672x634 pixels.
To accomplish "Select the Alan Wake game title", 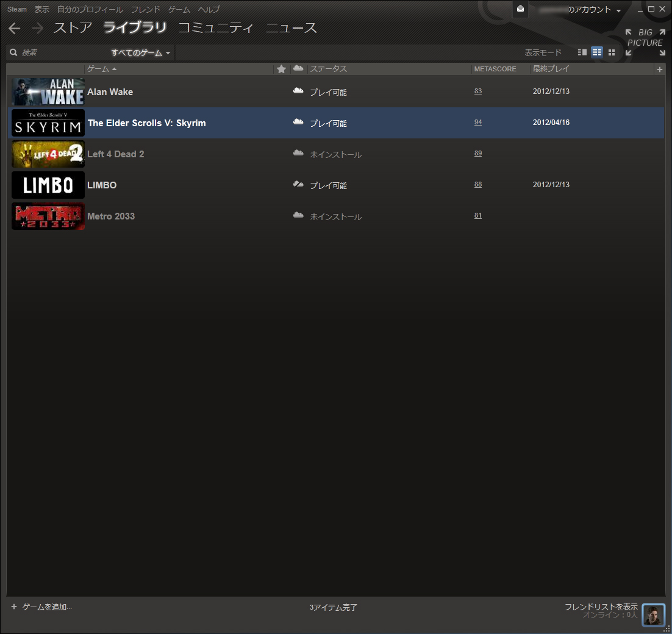I will point(110,91).
